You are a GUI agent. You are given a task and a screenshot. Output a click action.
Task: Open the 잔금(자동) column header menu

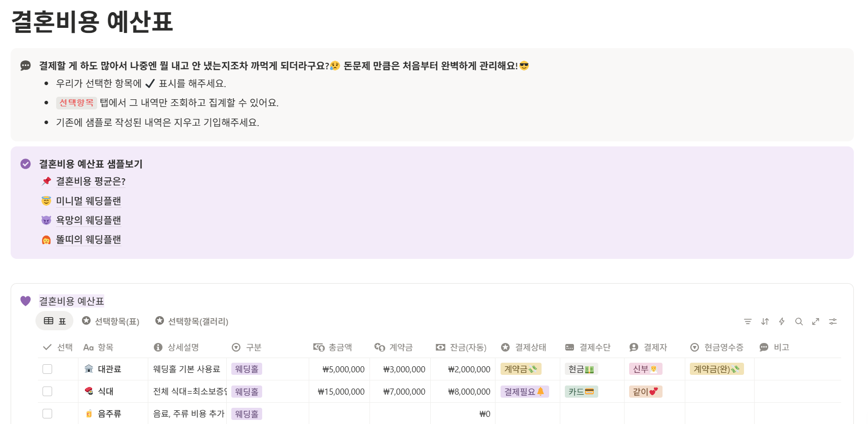click(463, 347)
